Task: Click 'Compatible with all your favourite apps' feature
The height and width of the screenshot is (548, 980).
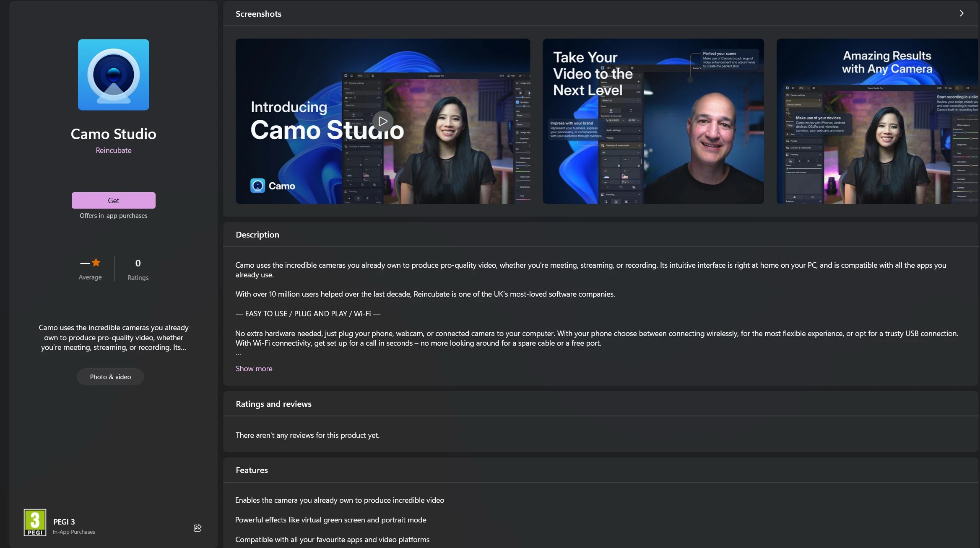Action: pos(333,540)
